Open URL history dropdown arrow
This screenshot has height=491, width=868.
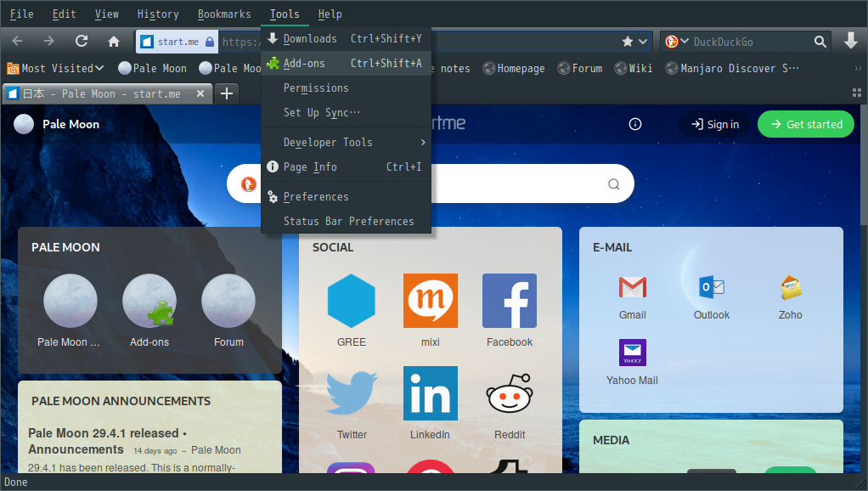pyautogui.click(x=643, y=42)
